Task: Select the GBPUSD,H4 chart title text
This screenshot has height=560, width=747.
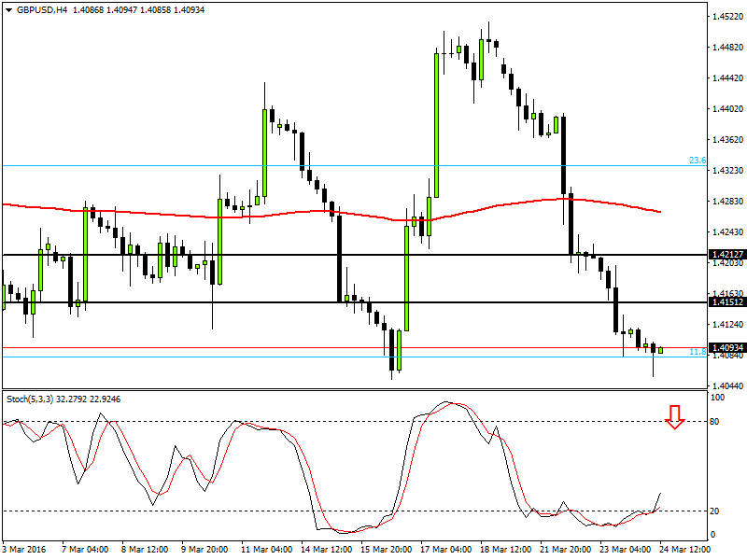Action: (x=42, y=10)
